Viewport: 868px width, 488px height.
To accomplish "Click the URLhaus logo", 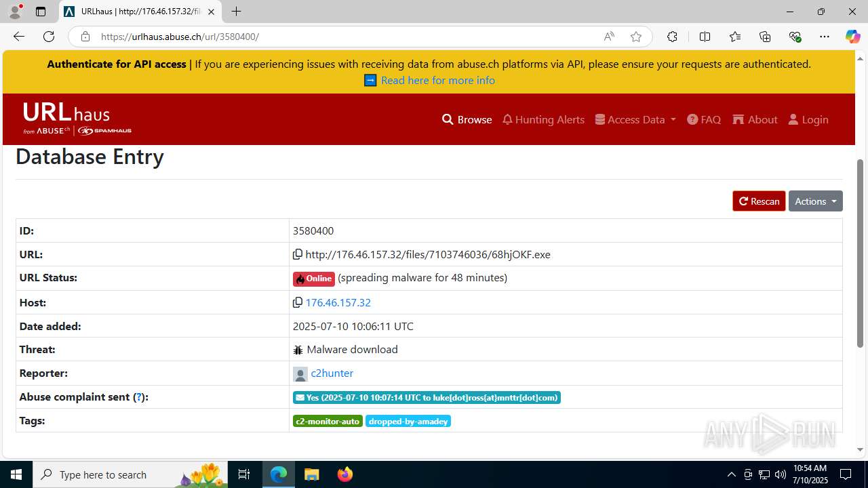I will coord(77,119).
